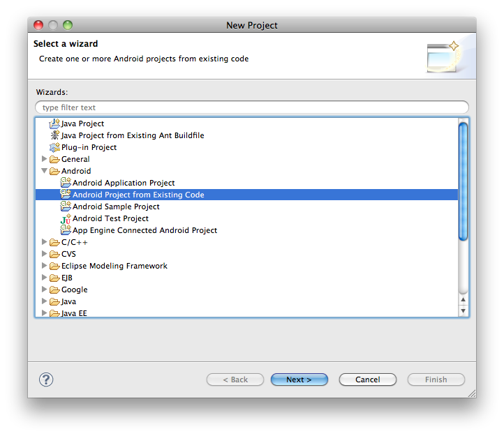
Task: Expand the Google category
Action: 45,290
